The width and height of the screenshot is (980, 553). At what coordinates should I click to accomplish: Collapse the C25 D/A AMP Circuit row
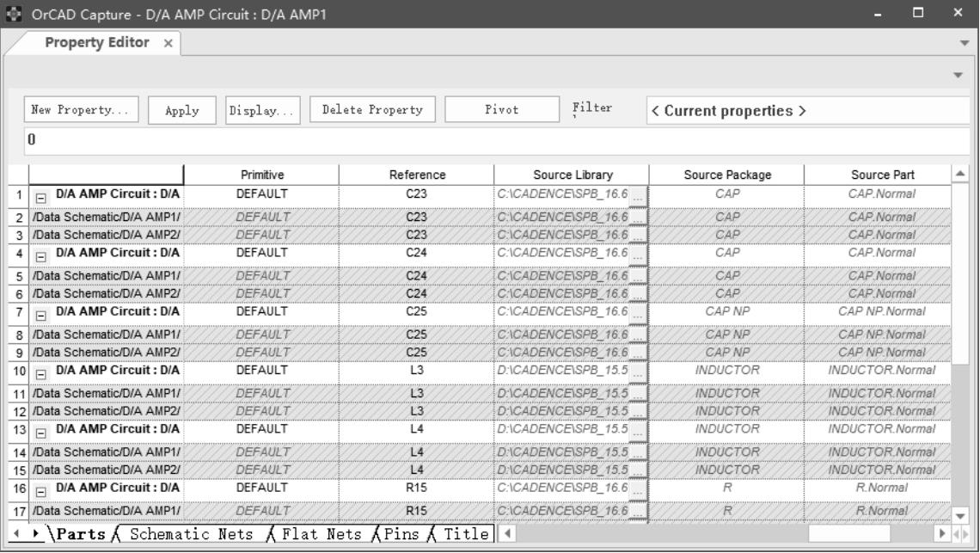pyautogui.click(x=41, y=316)
